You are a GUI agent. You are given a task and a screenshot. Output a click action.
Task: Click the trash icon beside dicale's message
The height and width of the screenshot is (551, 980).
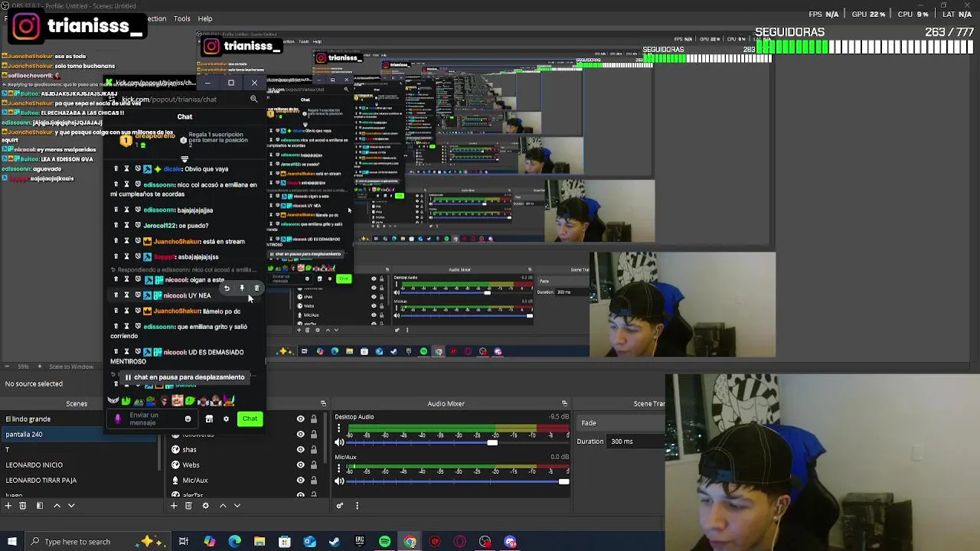(x=116, y=169)
